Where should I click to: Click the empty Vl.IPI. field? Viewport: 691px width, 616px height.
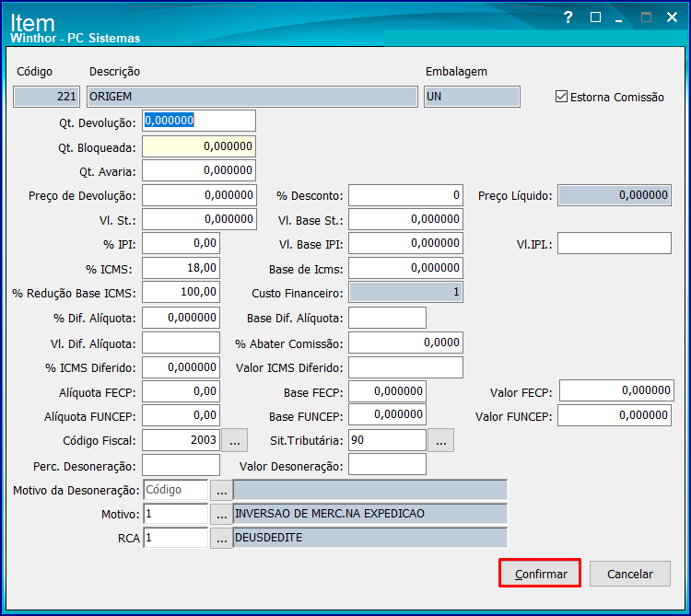[615, 243]
